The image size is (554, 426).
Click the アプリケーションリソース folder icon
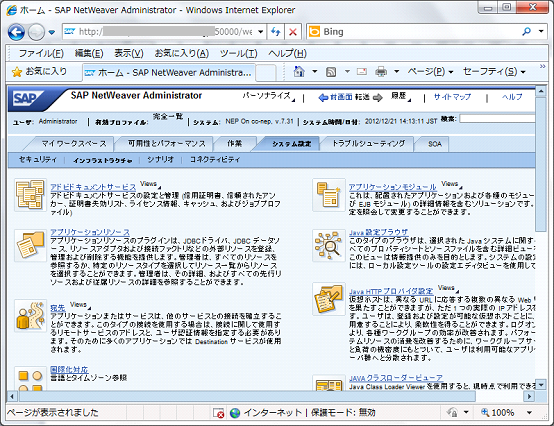pos(30,245)
